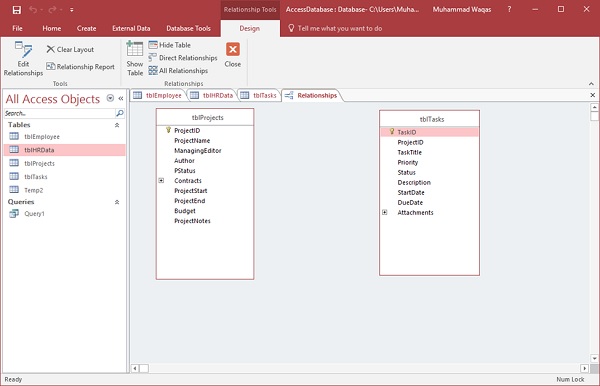Select the DueDate field
Screen dimensions: 600x386
tap(410, 202)
